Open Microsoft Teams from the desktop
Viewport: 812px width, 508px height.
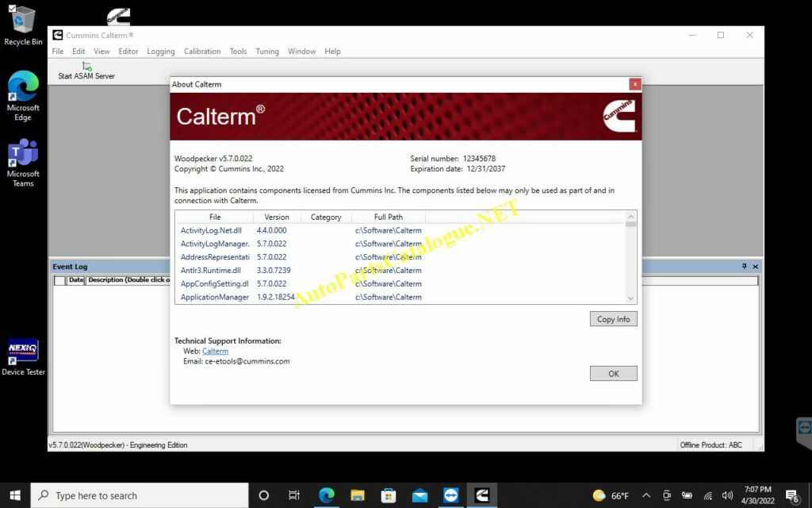coord(23,155)
